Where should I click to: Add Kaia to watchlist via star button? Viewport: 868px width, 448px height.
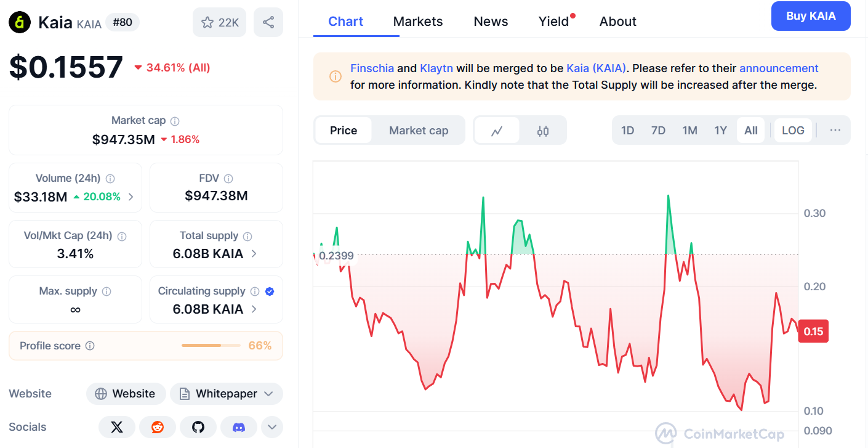220,23
